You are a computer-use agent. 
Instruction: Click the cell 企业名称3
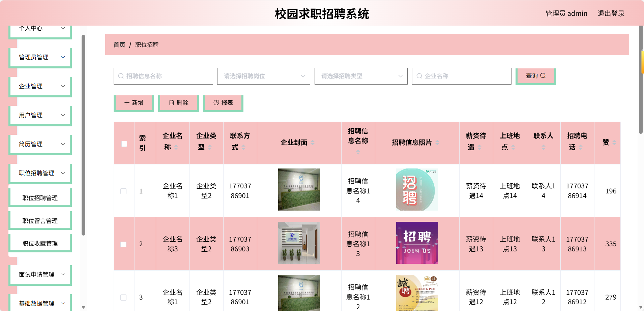click(173, 244)
